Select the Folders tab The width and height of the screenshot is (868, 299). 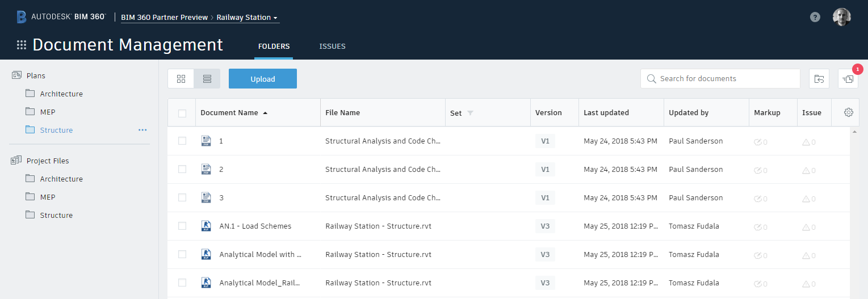[274, 47]
